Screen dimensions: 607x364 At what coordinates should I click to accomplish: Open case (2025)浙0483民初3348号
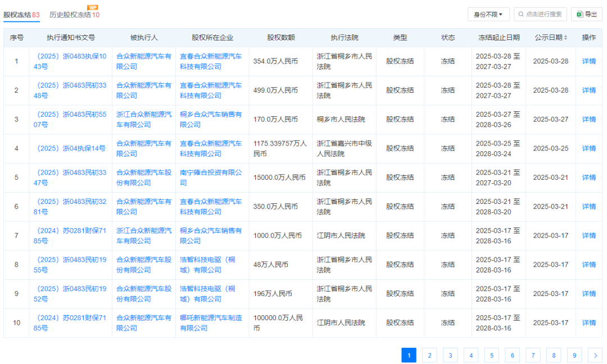click(x=70, y=90)
